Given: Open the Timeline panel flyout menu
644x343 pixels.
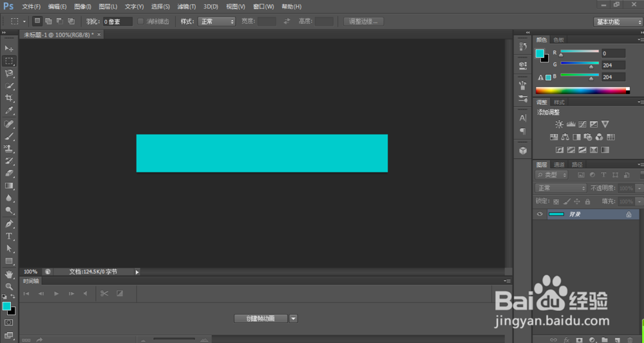Looking at the screenshot, I should point(507,281).
